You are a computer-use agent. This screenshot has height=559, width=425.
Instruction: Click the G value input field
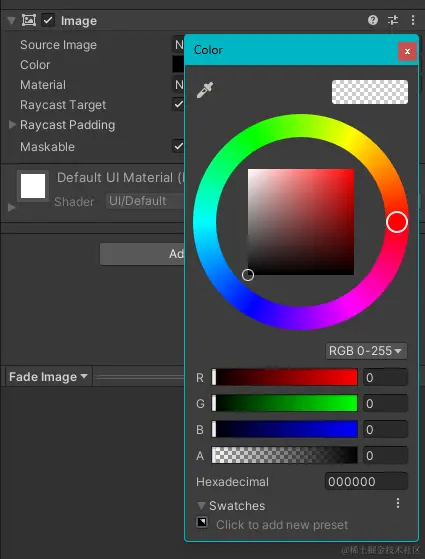point(385,403)
